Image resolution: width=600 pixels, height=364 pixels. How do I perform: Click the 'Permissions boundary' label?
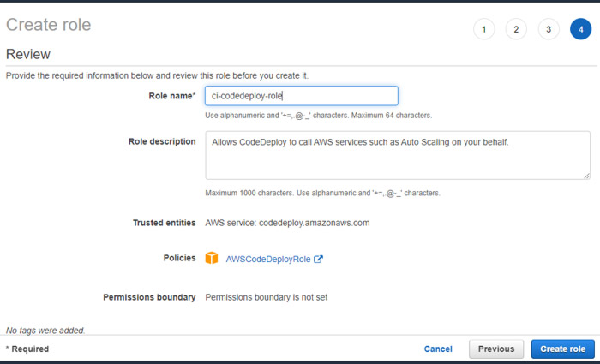(x=149, y=297)
